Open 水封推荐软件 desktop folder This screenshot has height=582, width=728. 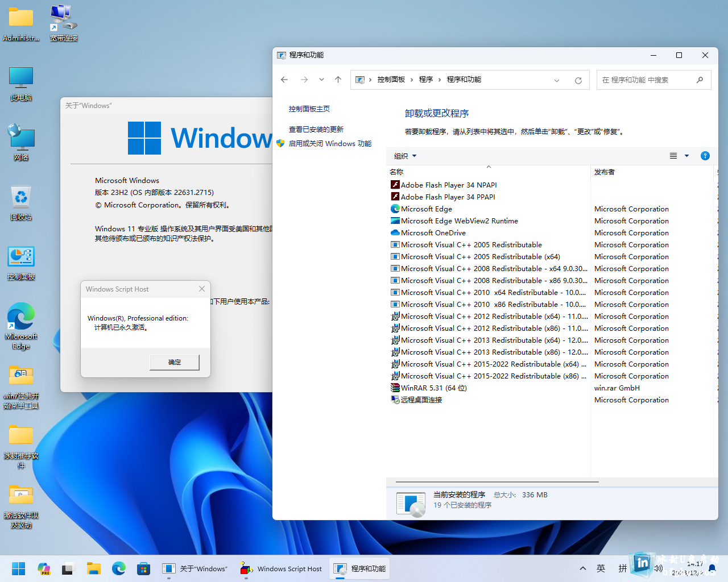[x=21, y=447]
